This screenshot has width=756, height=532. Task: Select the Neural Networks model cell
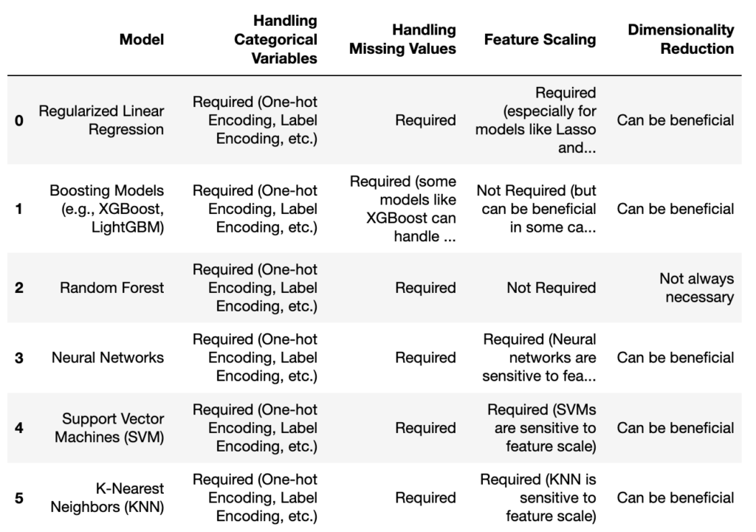[x=108, y=358]
